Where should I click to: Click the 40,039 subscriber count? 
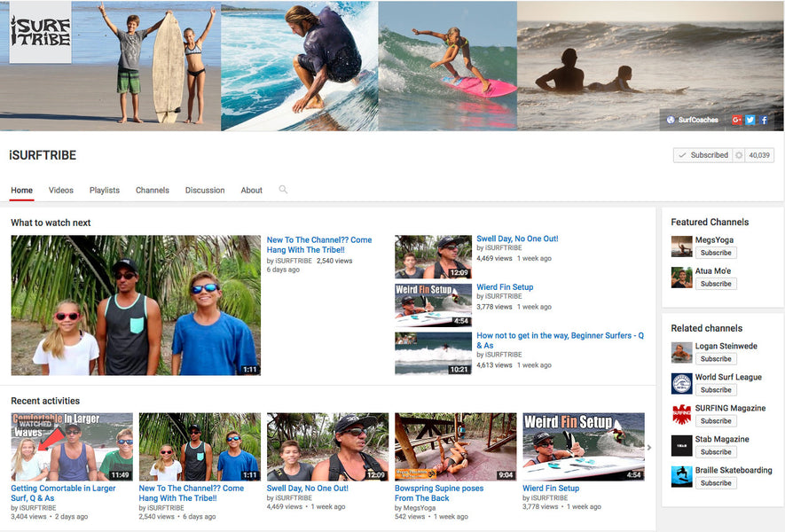(x=759, y=155)
